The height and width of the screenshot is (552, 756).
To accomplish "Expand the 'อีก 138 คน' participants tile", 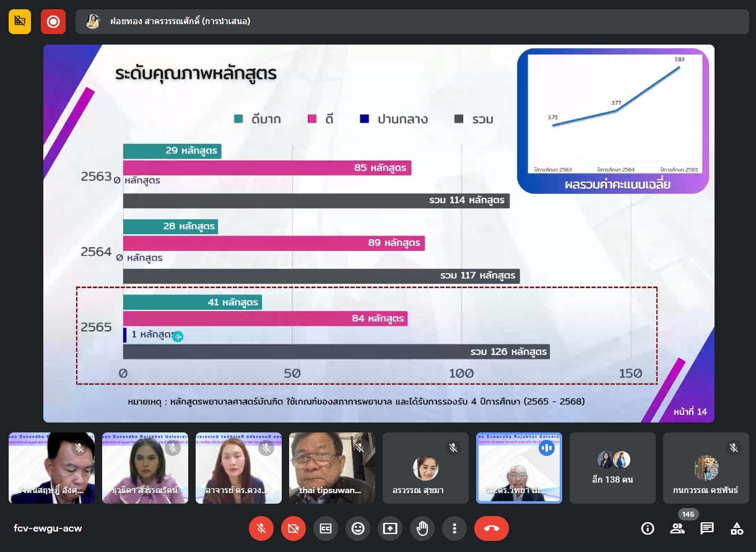I will 612,467.
